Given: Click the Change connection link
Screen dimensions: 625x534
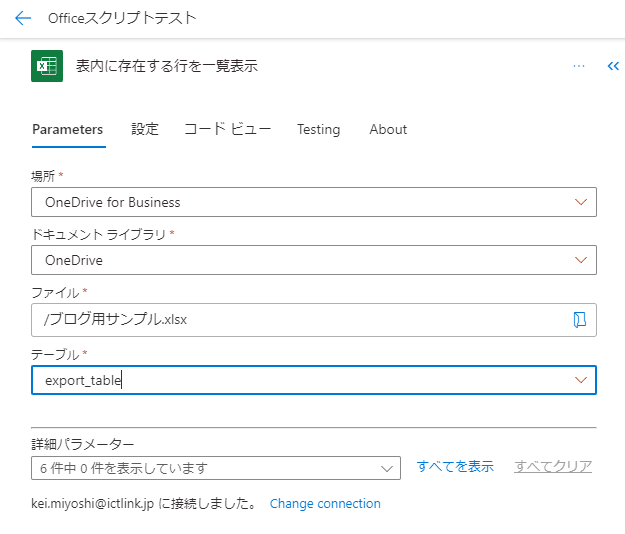Looking at the screenshot, I should (x=325, y=504).
